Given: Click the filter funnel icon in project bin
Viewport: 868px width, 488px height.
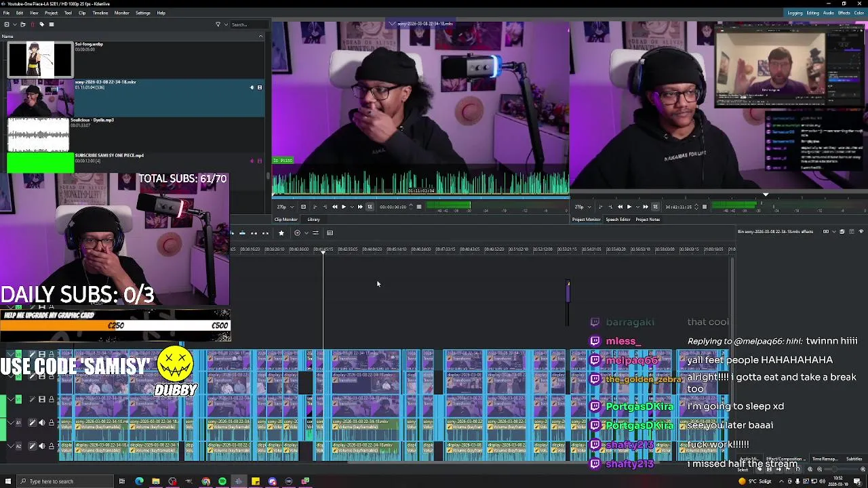Looking at the screenshot, I should (218, 24).
